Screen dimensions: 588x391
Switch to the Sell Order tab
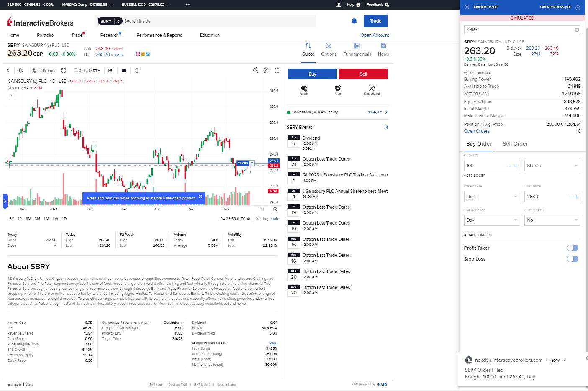515,144
